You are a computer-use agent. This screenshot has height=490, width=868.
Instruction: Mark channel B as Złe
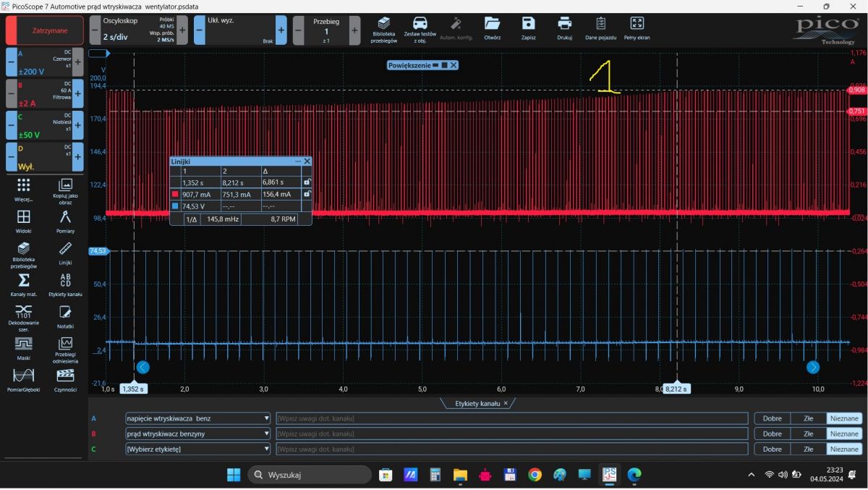coord(808,434)
